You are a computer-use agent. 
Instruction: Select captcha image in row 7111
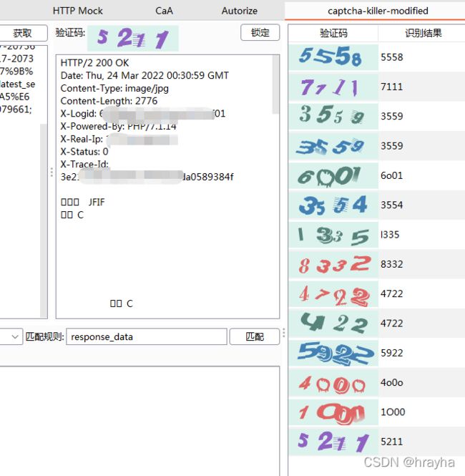click(333, 87)
